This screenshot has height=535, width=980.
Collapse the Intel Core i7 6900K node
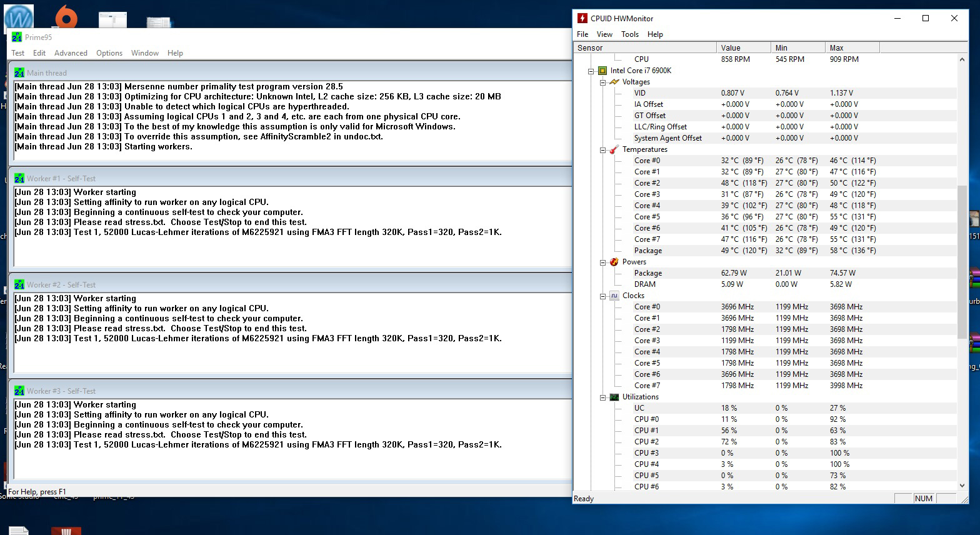[x=591, y=71]
